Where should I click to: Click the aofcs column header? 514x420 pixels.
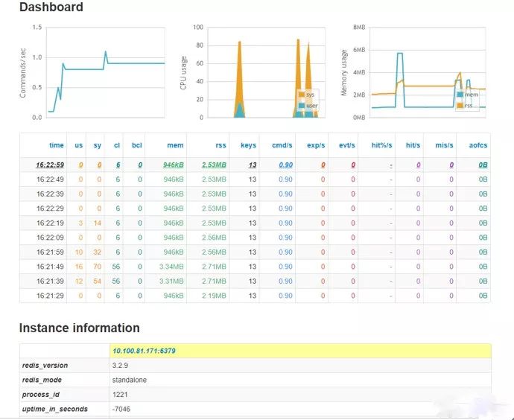(478, 145)
